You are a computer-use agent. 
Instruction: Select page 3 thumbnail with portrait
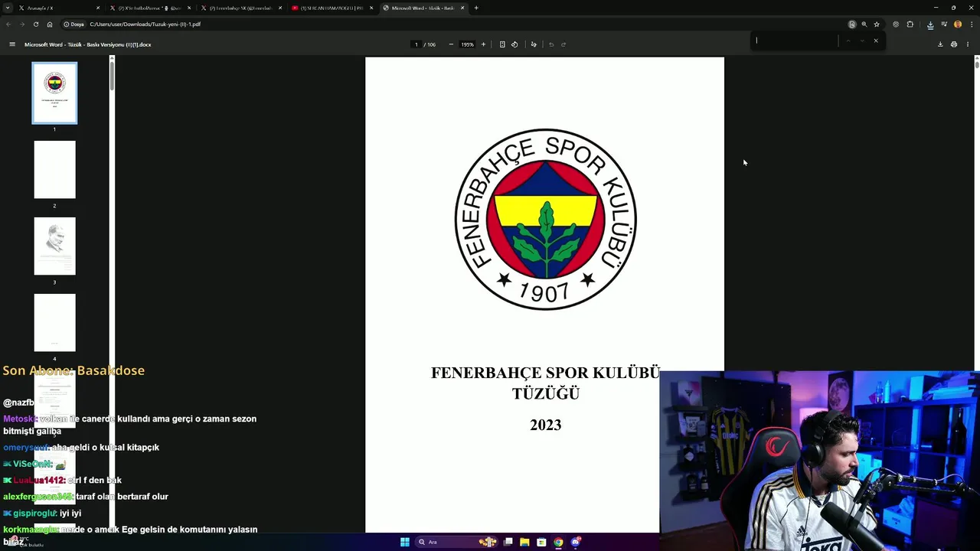[x=54, y=246]
